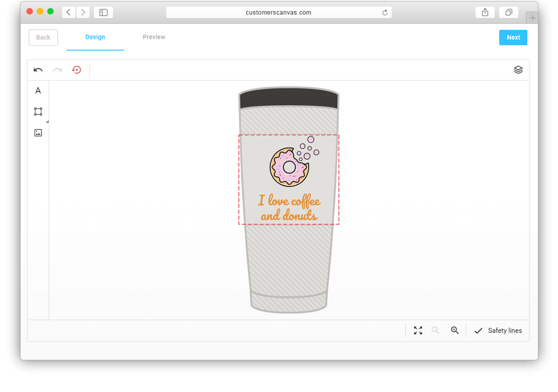Select the Text tool in the sidebar
Screen dimensions: 558x392
pos(38,90)
